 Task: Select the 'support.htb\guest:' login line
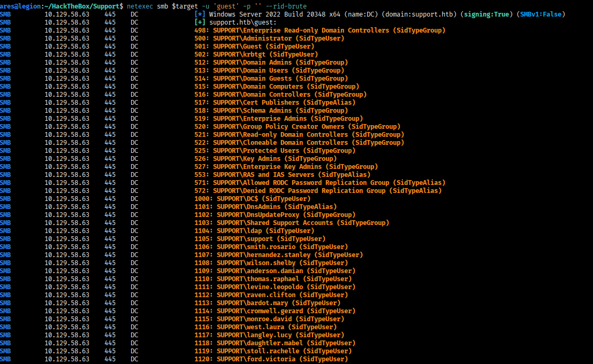(x=243, y=22)
